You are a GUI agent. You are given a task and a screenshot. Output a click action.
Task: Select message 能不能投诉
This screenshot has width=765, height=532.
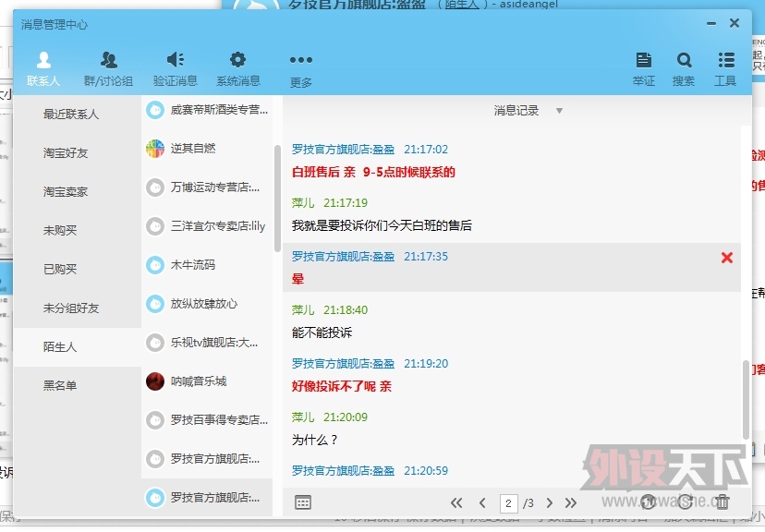(x=322, y=333)
